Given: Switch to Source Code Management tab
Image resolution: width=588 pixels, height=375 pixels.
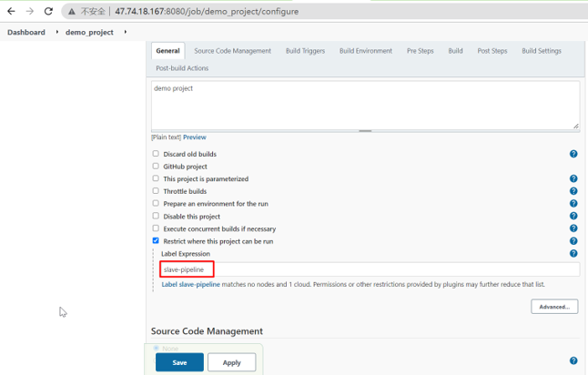Looking at the screenshot, I should [232, 51].
